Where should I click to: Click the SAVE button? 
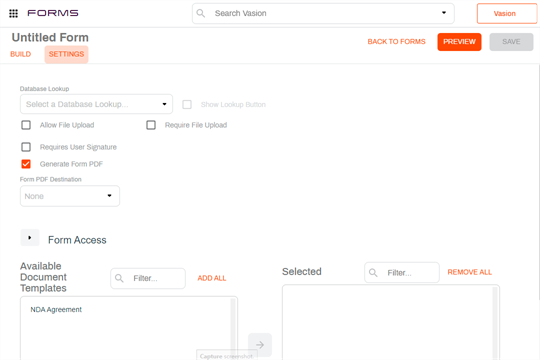tap(511, 42)
